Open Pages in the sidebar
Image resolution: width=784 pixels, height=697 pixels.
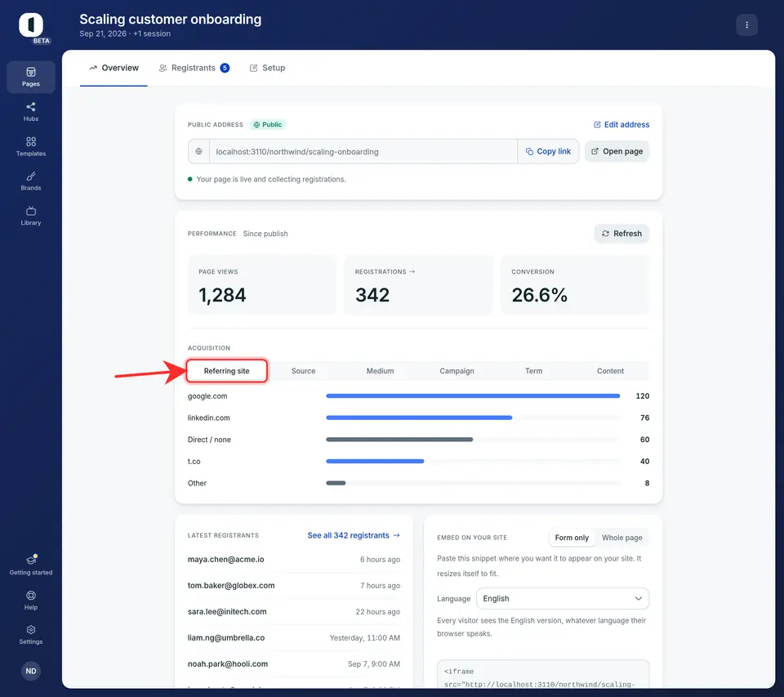pos(31,77)
